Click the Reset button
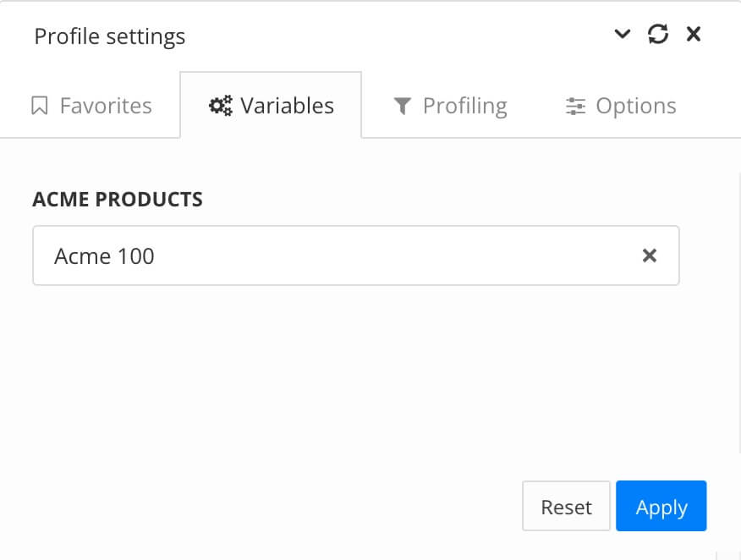The height and width of the screenshot is (560, 741). coord(566,506)
